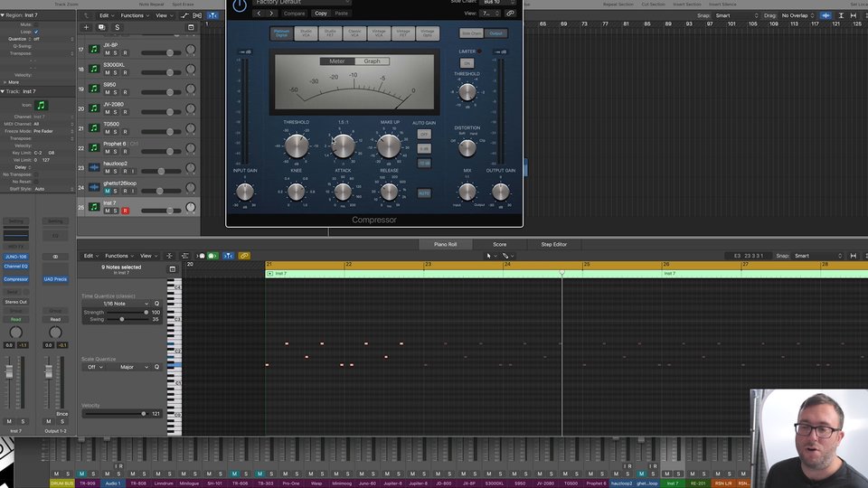
Task: Toggle the Limiter ON button
Action: click(x=467, y=63)
